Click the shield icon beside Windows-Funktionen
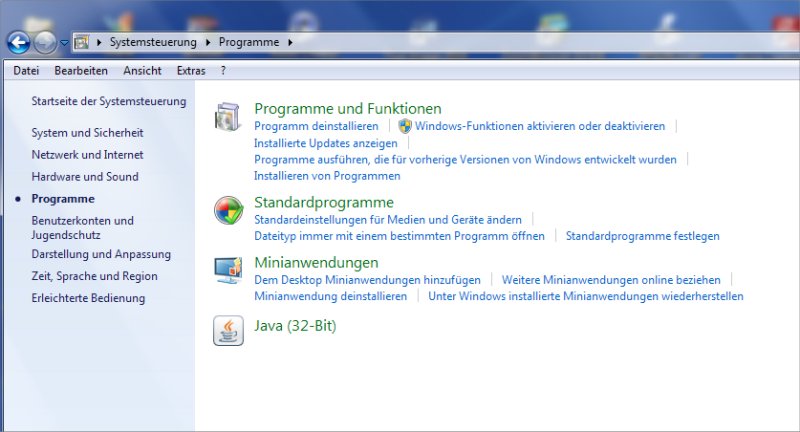Screen dimensions: 800x432 (x=405, y=127)
